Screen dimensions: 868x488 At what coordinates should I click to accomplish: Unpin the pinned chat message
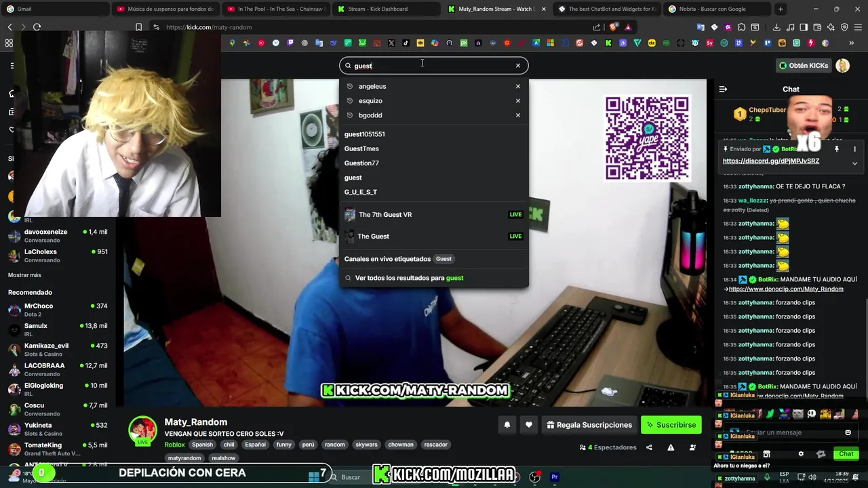(837, 149)
